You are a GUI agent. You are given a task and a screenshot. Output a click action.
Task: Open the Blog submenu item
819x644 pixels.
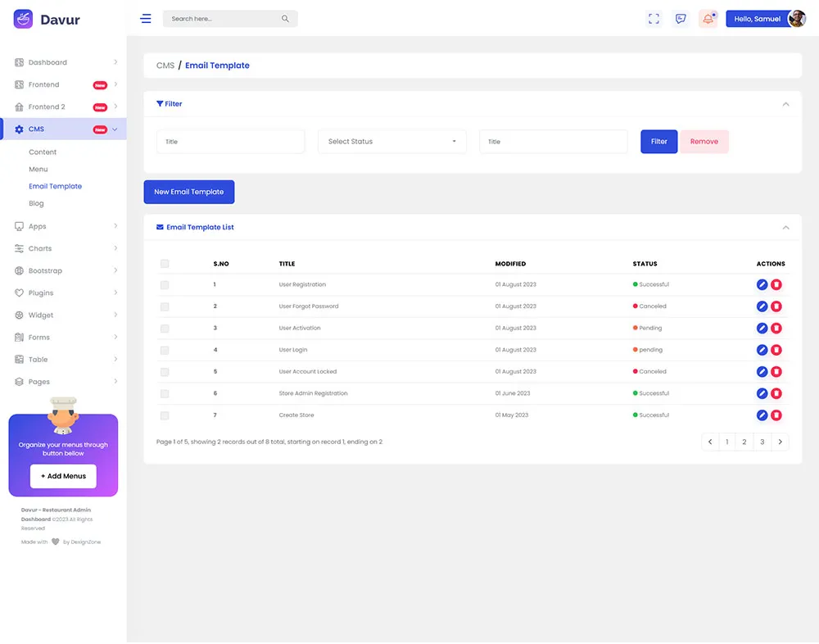point(36,203)
